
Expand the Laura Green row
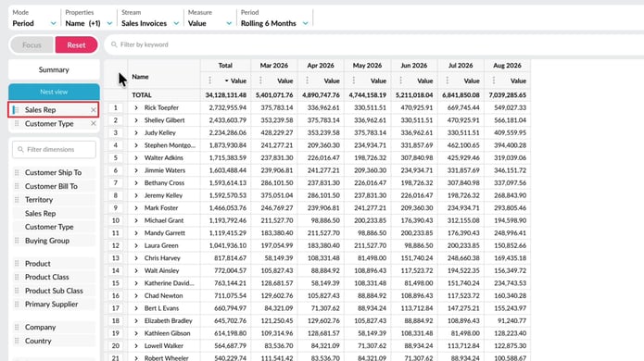(136, 245)
